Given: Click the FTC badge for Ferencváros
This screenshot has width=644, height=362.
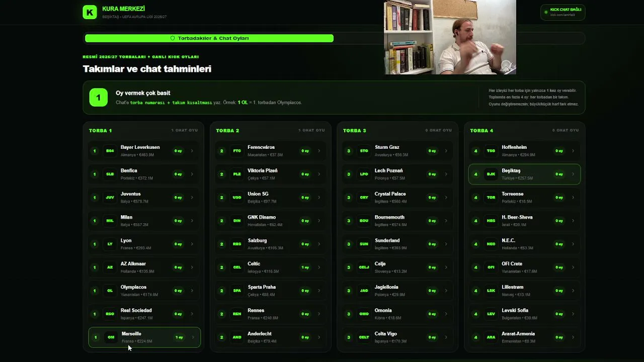Looking at the screenshot, I should coord(237,151).
